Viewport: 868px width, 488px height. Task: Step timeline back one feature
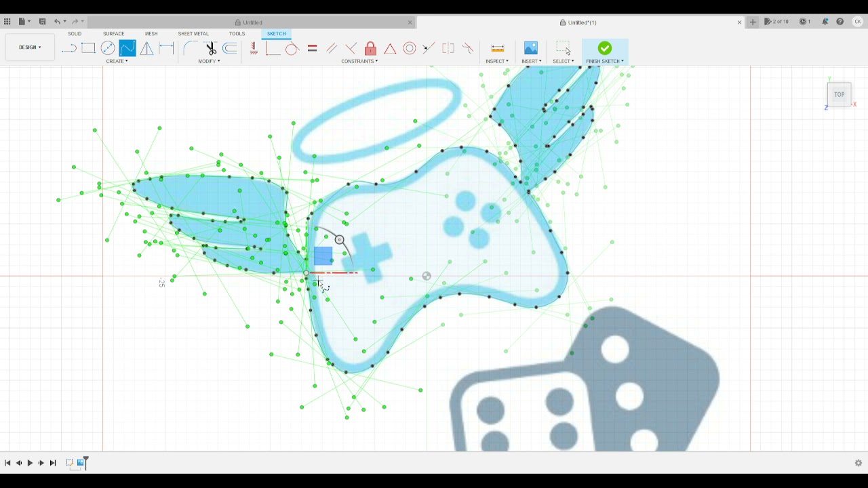click(x=18, y=463)
